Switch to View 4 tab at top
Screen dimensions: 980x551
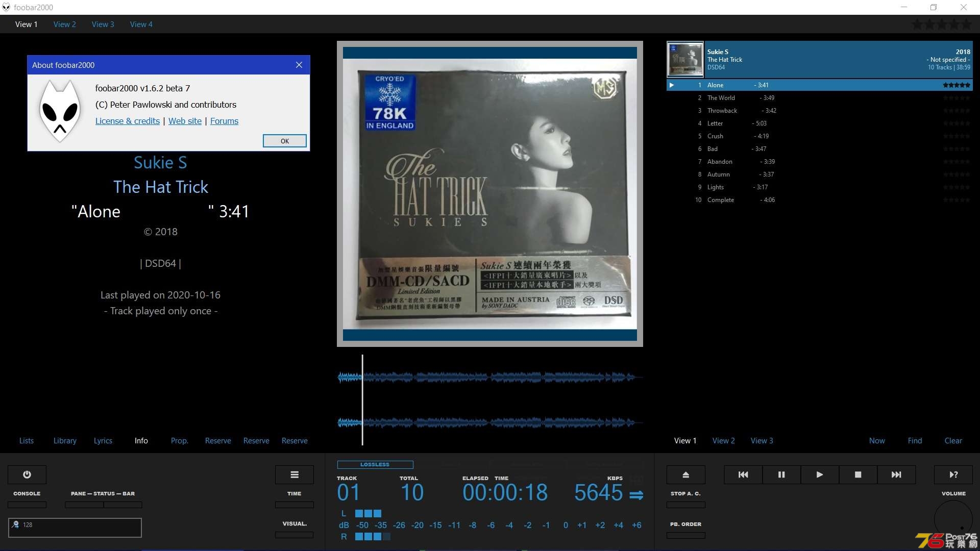tap(141, 24)
